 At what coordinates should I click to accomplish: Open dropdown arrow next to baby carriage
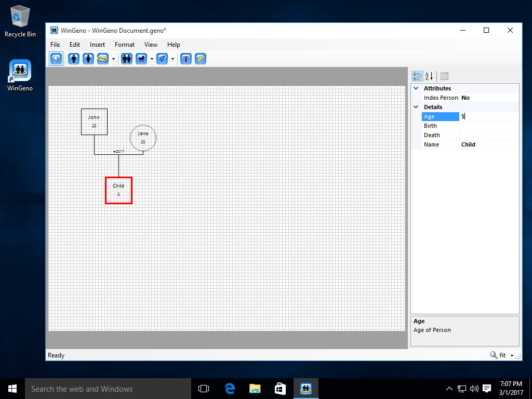click(x=152, y=59)
